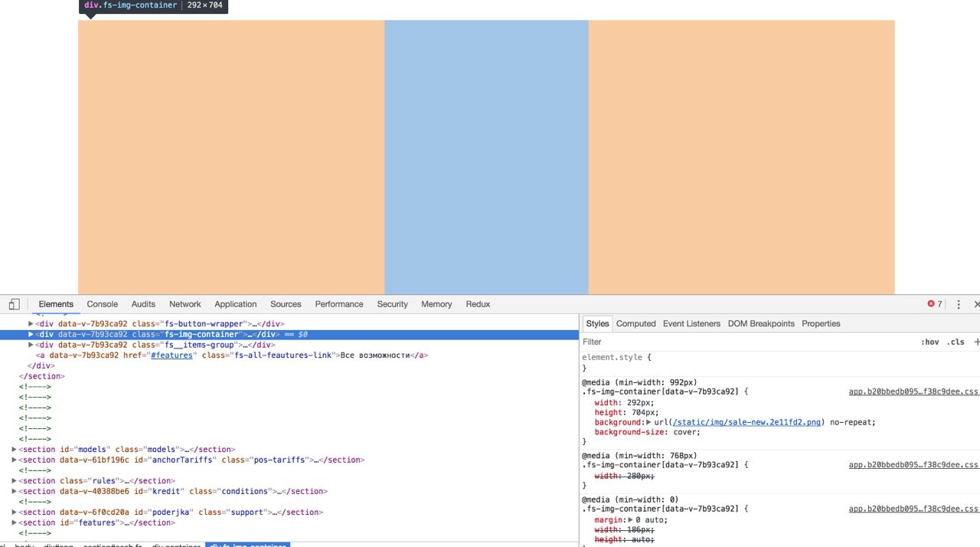Viewport: 980px width, 547px height.
Task: Switch to the Properties sidebar tab
Action: (821, 324)
